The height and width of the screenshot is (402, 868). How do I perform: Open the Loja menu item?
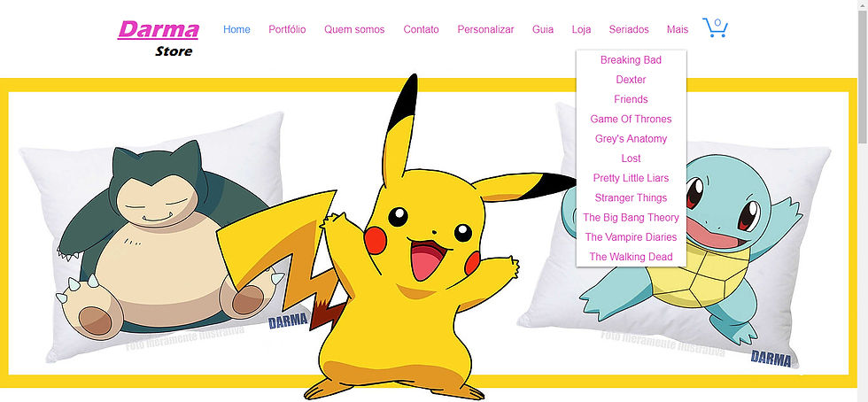(x=581, y=29)
